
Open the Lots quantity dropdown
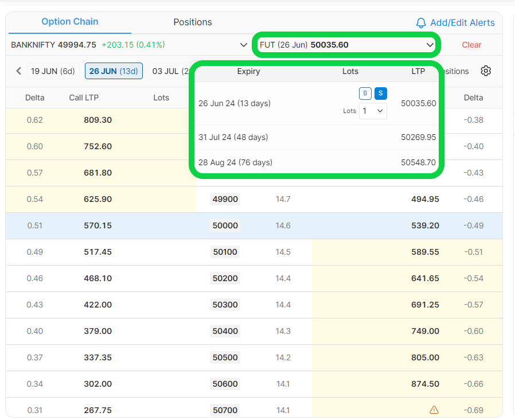373,111
